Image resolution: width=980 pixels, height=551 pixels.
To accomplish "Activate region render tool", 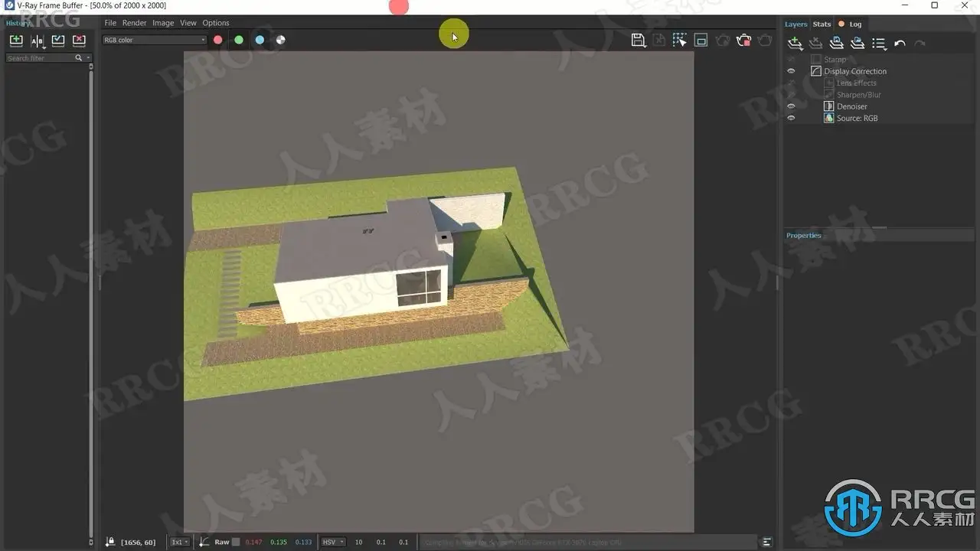I will click(701, 40).
